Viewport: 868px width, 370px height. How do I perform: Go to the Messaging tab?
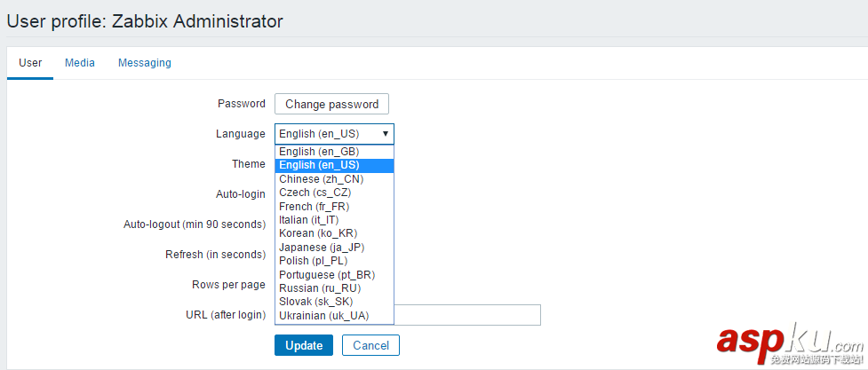pos(145,63)
